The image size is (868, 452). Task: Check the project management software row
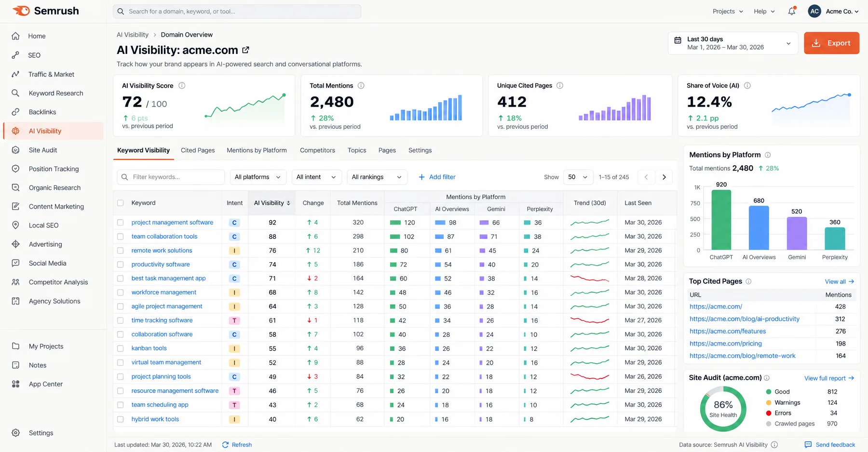[x=121, y=223]
